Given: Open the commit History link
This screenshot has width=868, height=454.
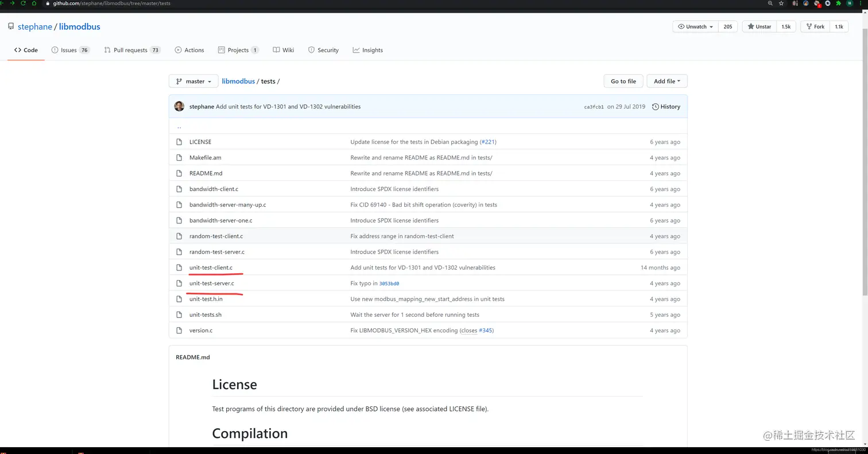Looking at the screenshot, I should [x=666, y=107].
